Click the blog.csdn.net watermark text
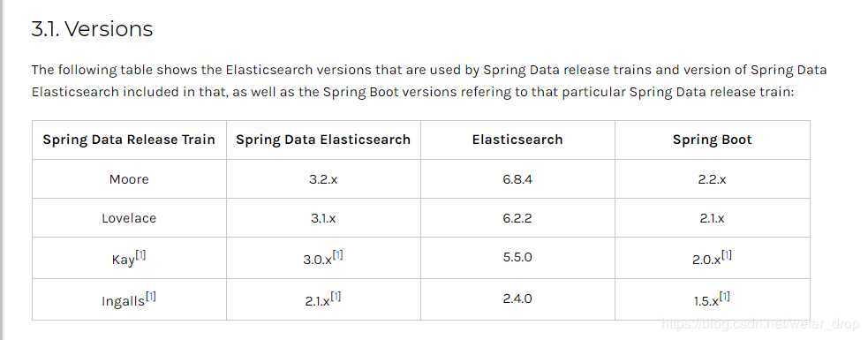The width and height of the screenshot is (868, 340). (x=761, y=323)
